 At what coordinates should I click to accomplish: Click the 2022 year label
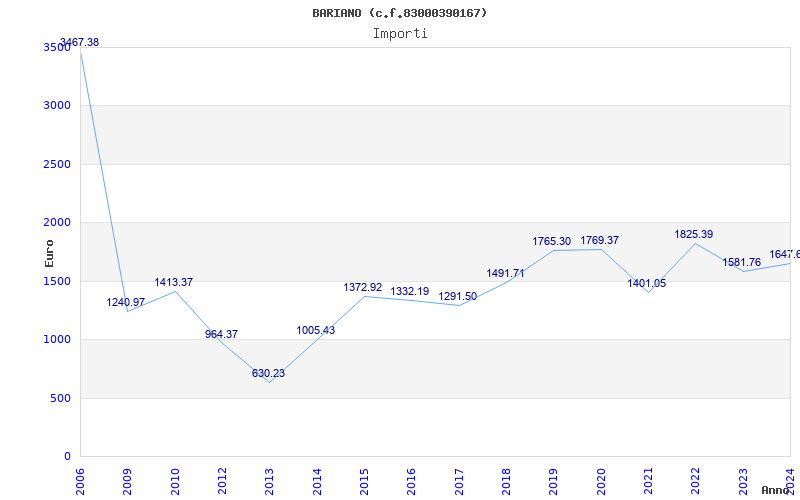click(x=696, y=482)
